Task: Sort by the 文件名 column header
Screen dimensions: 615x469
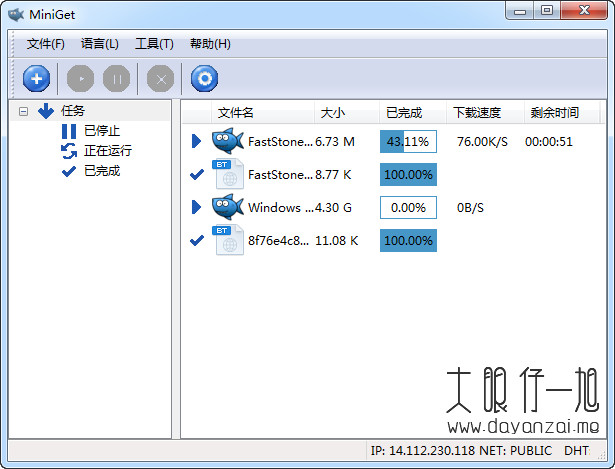Action: [x=262, y=113]
